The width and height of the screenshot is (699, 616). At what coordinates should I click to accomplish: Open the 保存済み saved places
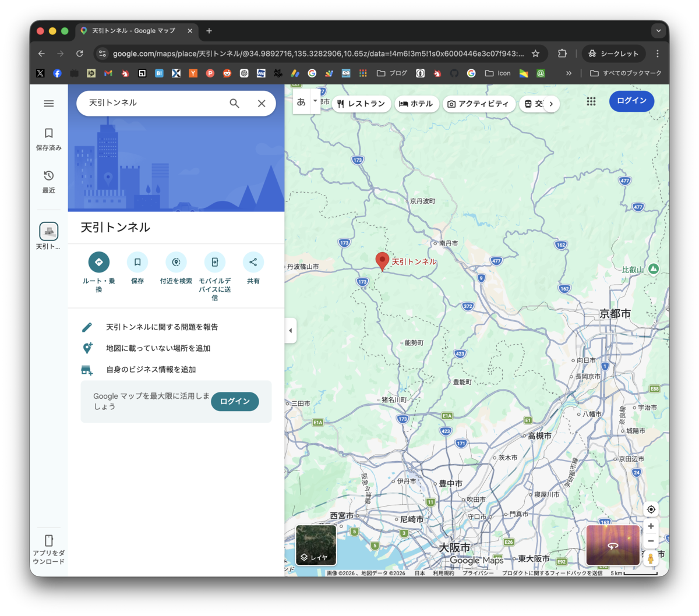[49, 140]
